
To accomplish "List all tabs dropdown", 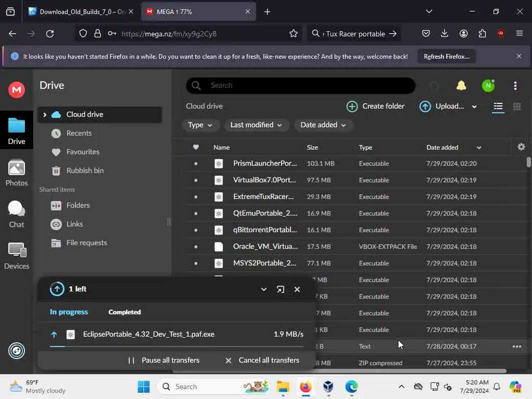I will (429, 11).
